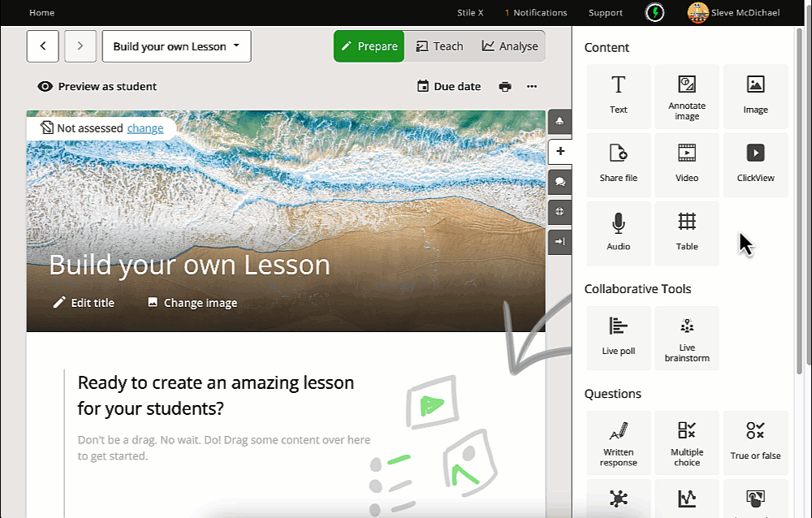Viewport: 812px width, 518px height.
Task: Click the banner title 'Build your own Lesson'
Action: pos(189,265)
